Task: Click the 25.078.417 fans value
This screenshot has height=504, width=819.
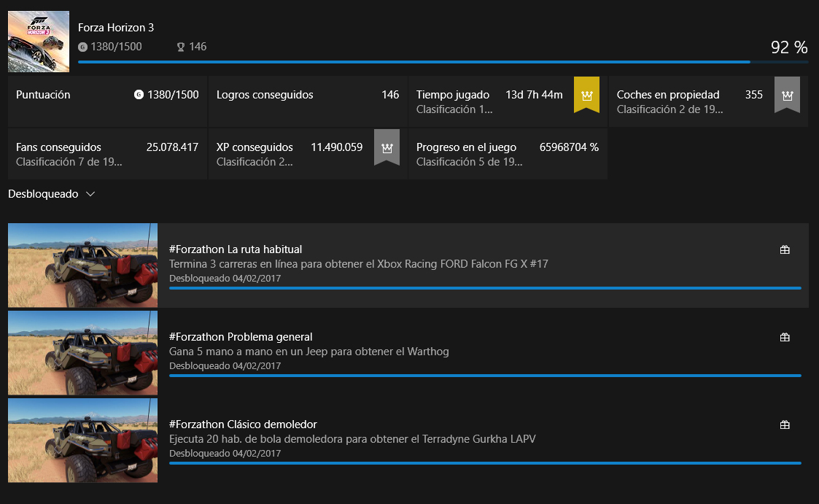Action: (x=172, y=147)
